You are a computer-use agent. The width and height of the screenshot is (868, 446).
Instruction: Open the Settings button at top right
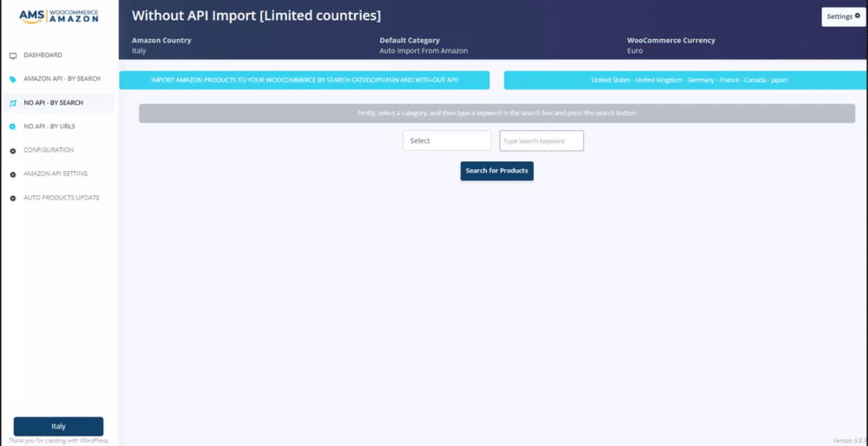click(843, 16)
